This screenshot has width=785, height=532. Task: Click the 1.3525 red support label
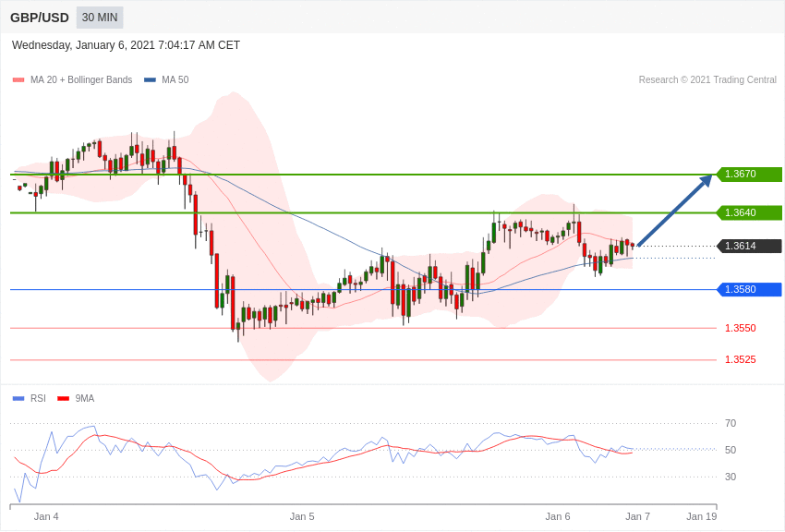click(741, 360)
